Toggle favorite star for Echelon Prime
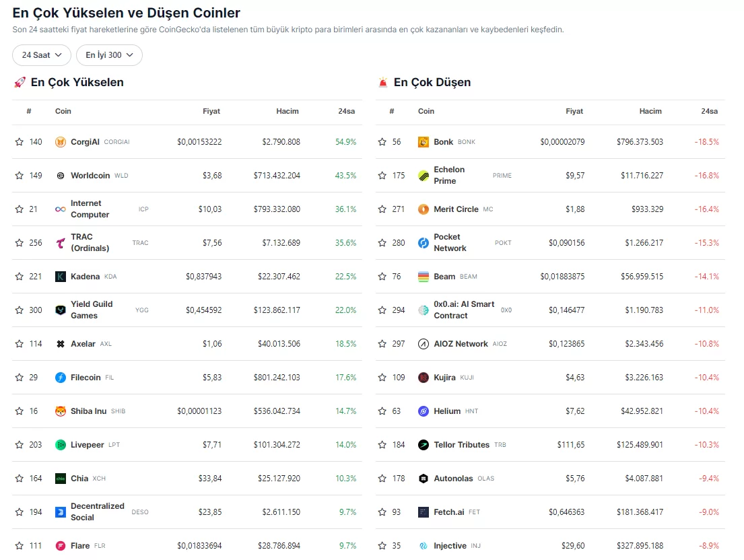 (382, 176)
